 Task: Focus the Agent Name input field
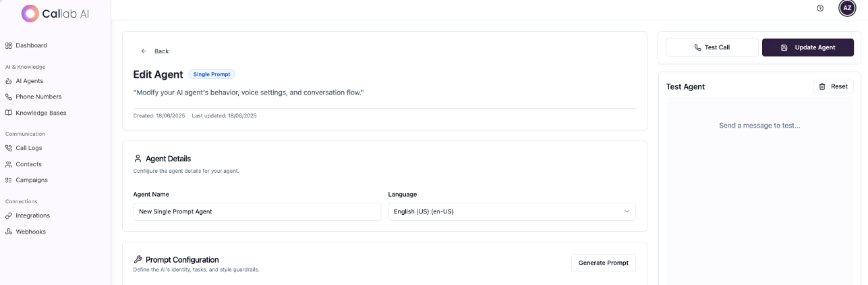(257, 211)
